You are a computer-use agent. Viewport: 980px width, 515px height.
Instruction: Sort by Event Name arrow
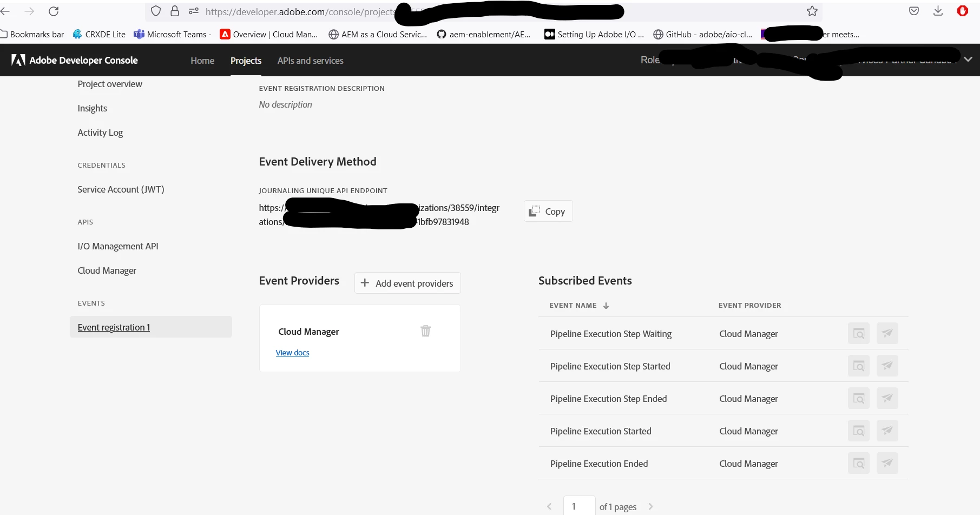tap(606, 306)
